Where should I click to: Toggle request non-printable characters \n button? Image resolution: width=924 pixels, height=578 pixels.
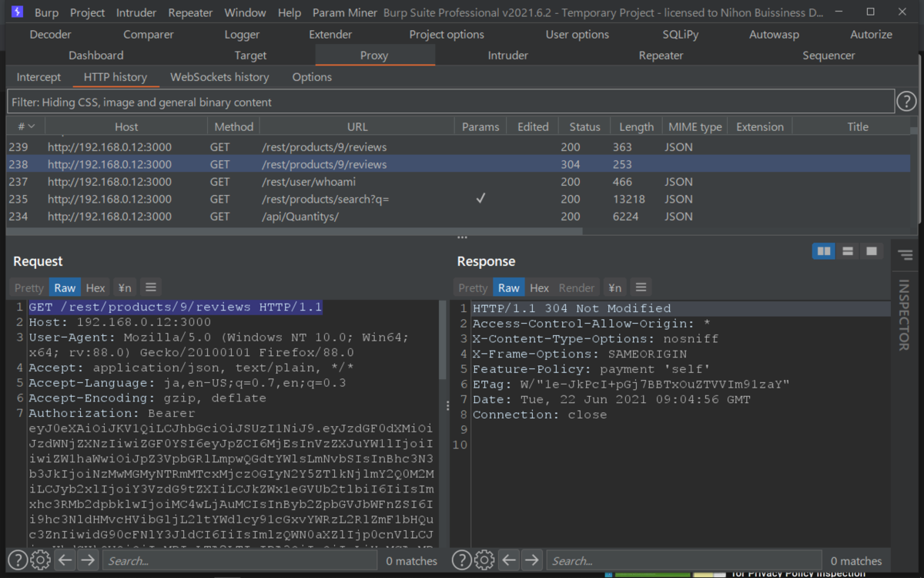(124, 287)
